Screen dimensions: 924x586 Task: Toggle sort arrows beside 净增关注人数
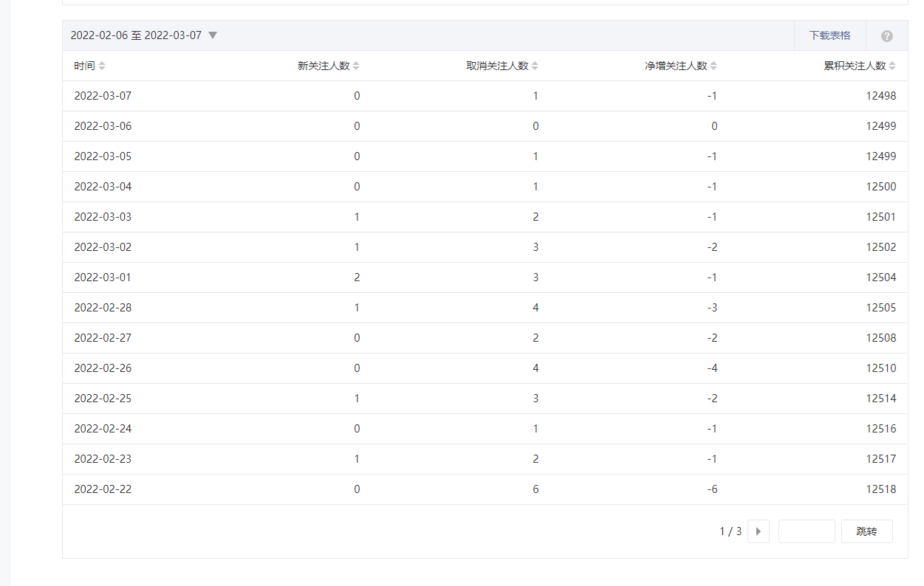pyautogui.click(x=713, y=66)
